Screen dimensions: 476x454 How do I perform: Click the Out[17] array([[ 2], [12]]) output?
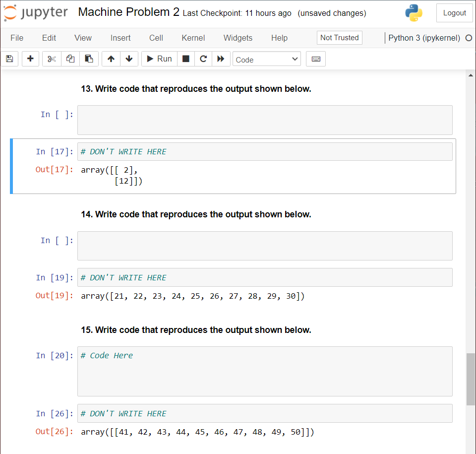pos(112,175)
